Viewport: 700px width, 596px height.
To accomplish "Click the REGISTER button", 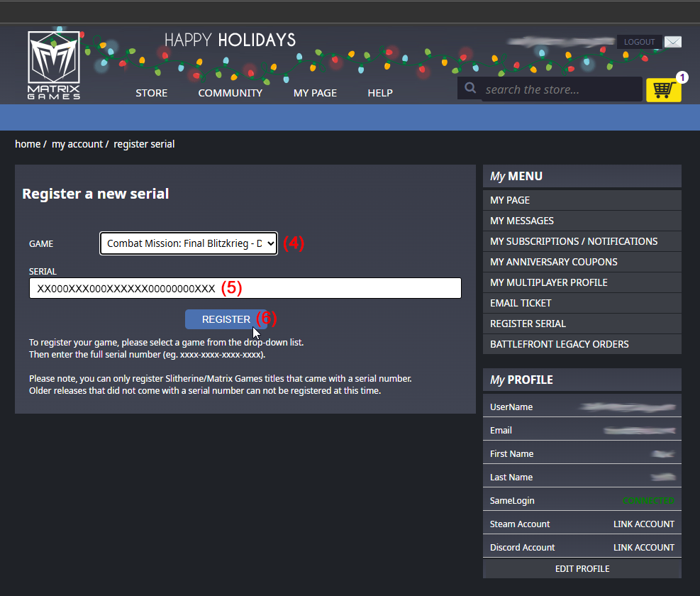I will pyautogui.click(x=226, y=319).
